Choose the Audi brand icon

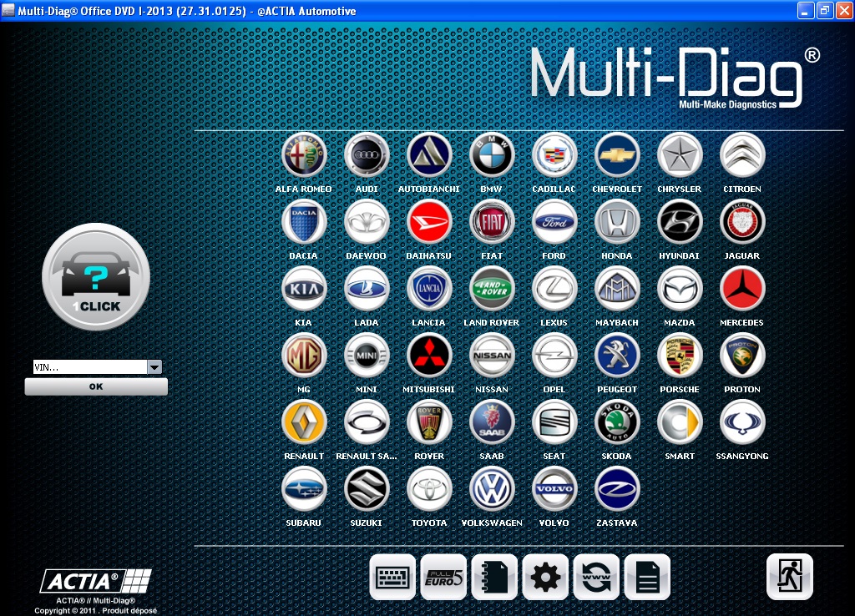pos(367,155)
